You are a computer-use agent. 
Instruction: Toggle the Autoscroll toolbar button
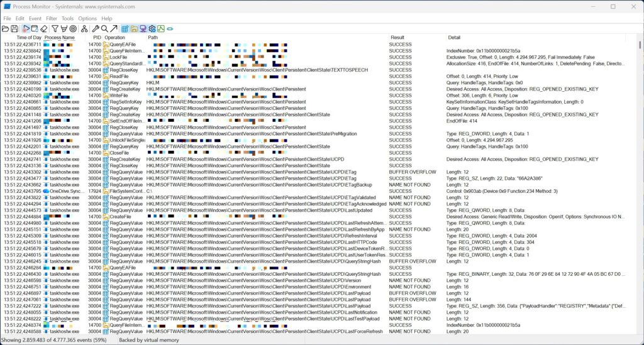(35, 29)
